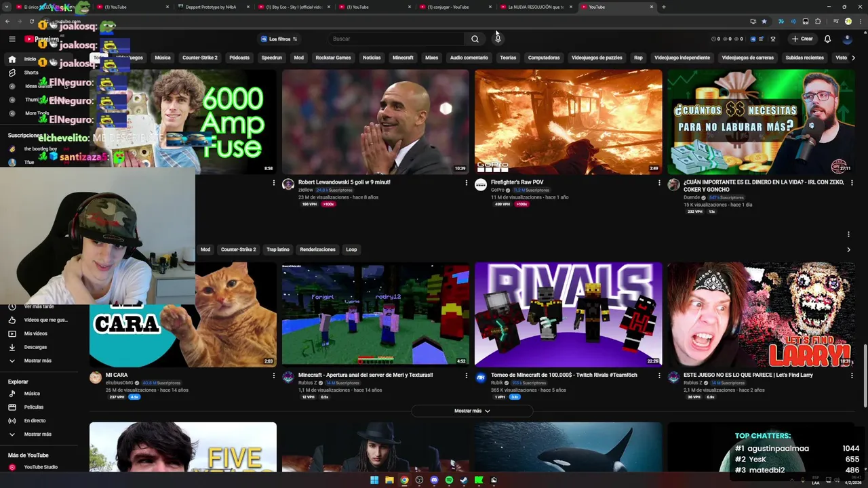Expand the centered Mostrar más shelf button
The image size is (868, 488).
472,411
